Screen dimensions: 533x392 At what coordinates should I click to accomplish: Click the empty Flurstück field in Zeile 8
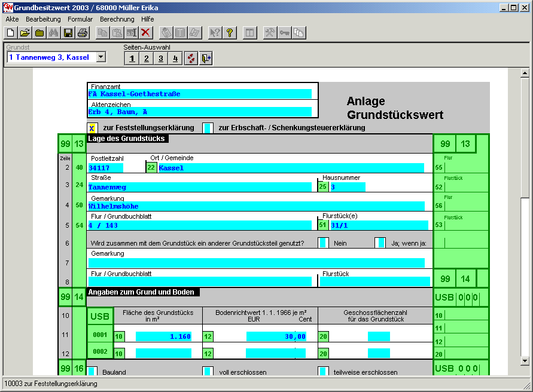(375, 281)
